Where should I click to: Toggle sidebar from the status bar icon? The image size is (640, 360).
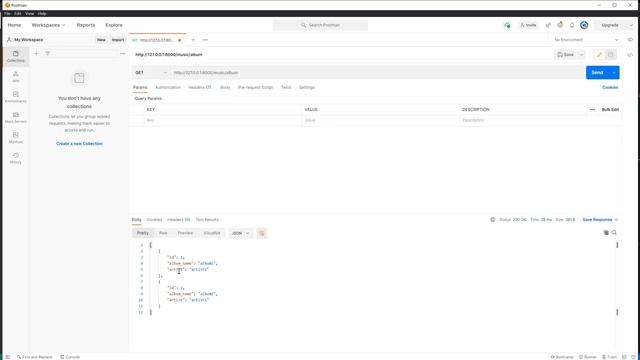[8, 357]
